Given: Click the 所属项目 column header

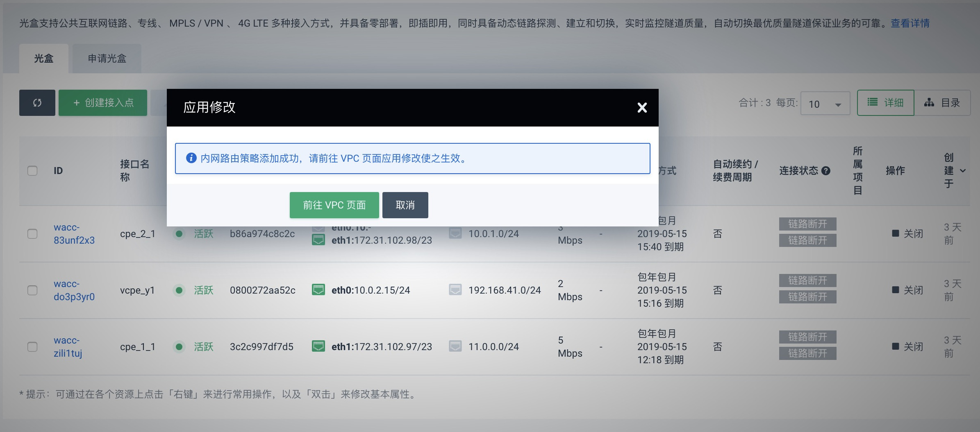Looking at the screenshot, I should tap(857, 171).
